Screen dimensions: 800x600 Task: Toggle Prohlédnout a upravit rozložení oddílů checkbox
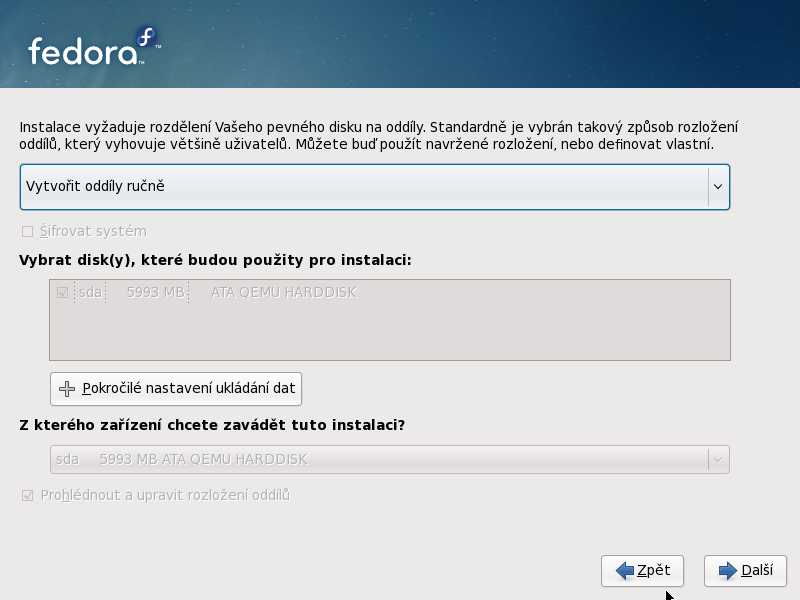pyautogui.click(x=27, y=495)
